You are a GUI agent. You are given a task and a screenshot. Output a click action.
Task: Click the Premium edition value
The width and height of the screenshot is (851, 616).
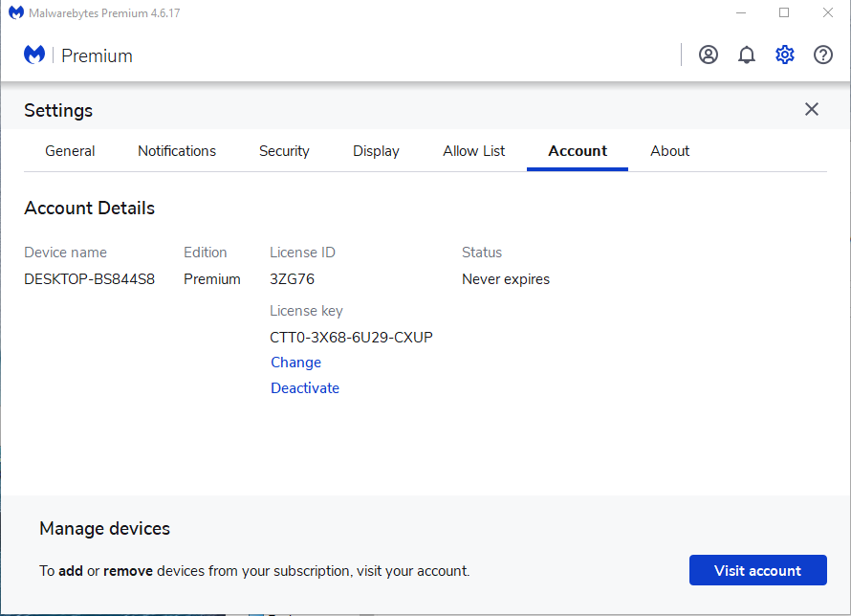click(211, 279)
